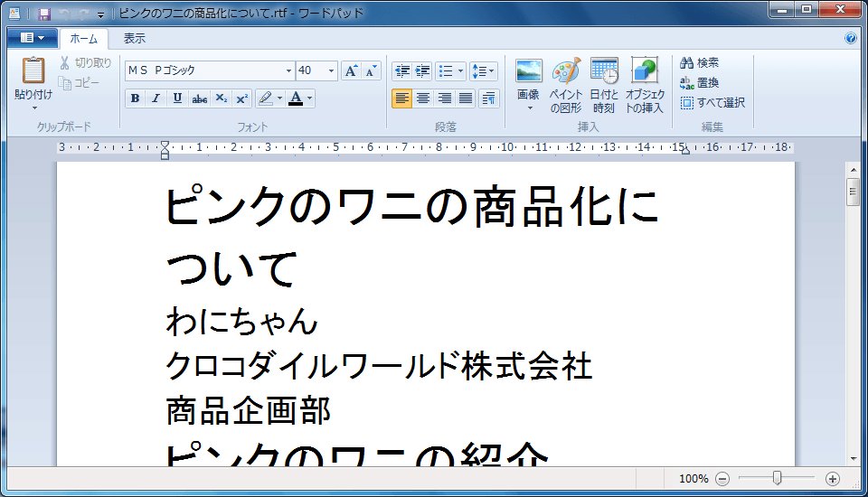Viewport: 868px width, 497px height.
Task: Open the font size 40 dropdown
Action: pos(331,70)
